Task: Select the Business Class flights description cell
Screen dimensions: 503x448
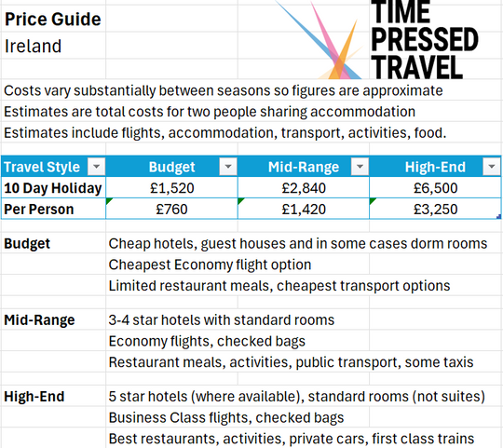Action: point(226,417)
